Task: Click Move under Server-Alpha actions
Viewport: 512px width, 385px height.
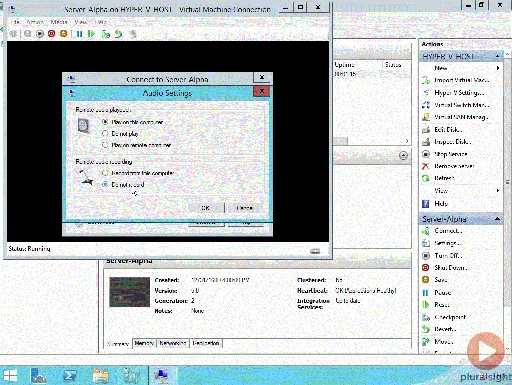Action: 444,341
